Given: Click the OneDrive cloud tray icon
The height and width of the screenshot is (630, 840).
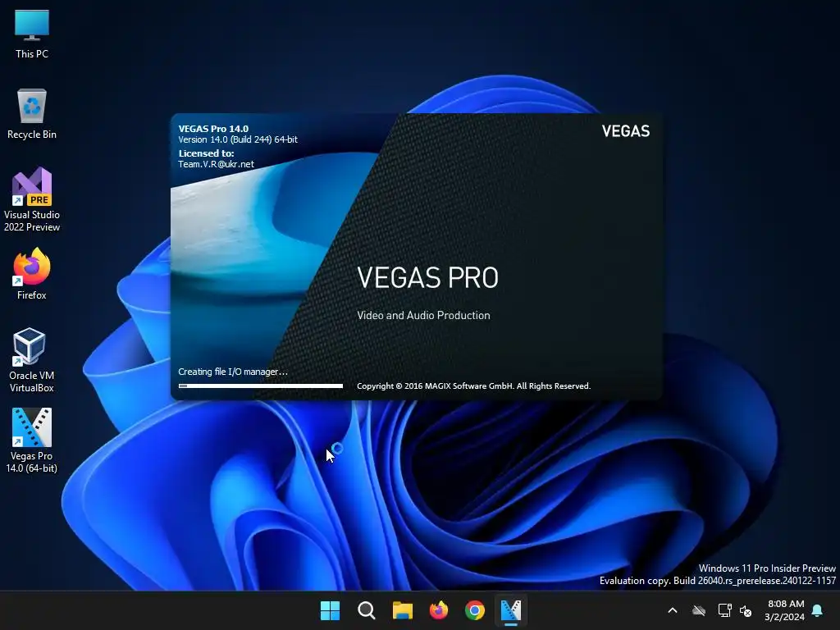Looking at the screenshot, I should click(x=699, y=610).
